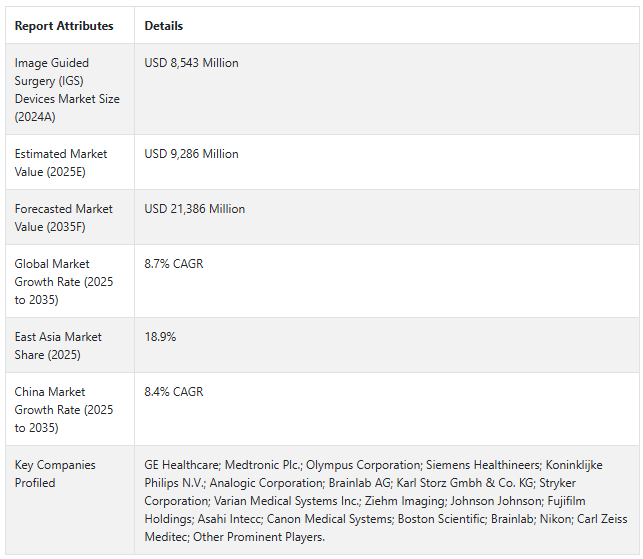The width and height of the screenshot is (643, 559).
Task: Click the 8.4% CAGR value
Action: click(x=174, y=392)
